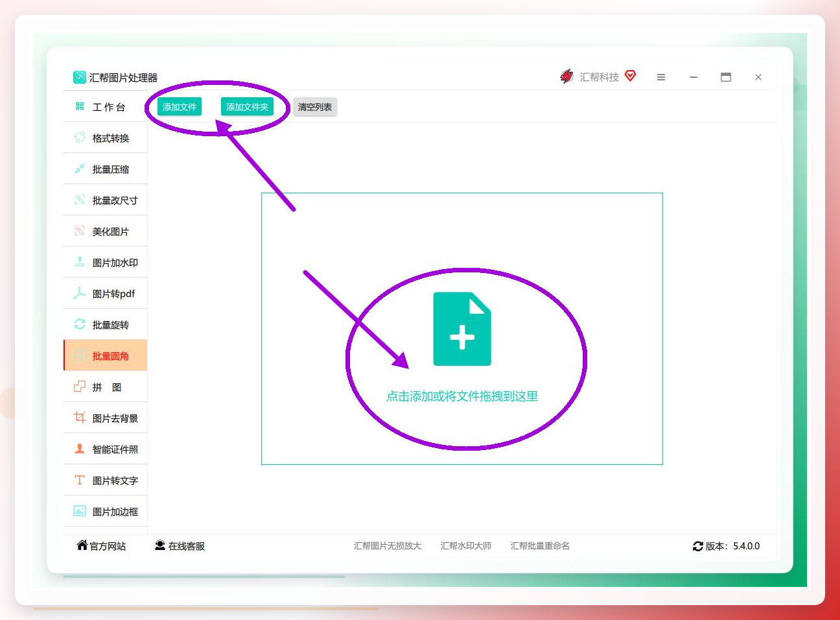840x620 pixels.
Task: Click the version refresh icon near 版本
Action: tap(698, 547)
